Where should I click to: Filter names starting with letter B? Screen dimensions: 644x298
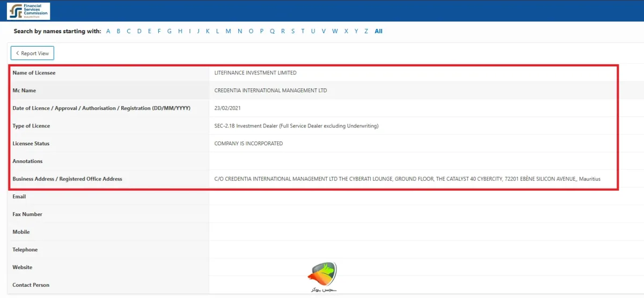tap(119, 31)
